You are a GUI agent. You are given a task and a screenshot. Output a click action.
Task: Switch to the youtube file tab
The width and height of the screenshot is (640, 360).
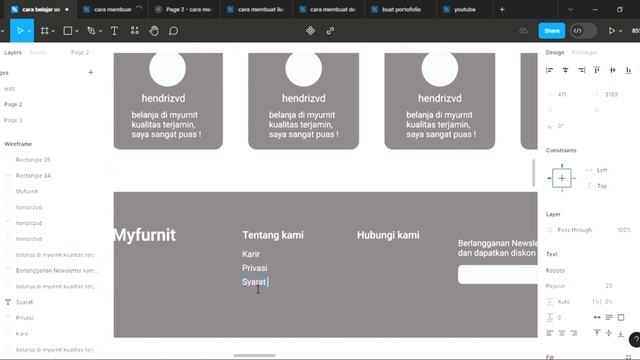coord(464,9)
